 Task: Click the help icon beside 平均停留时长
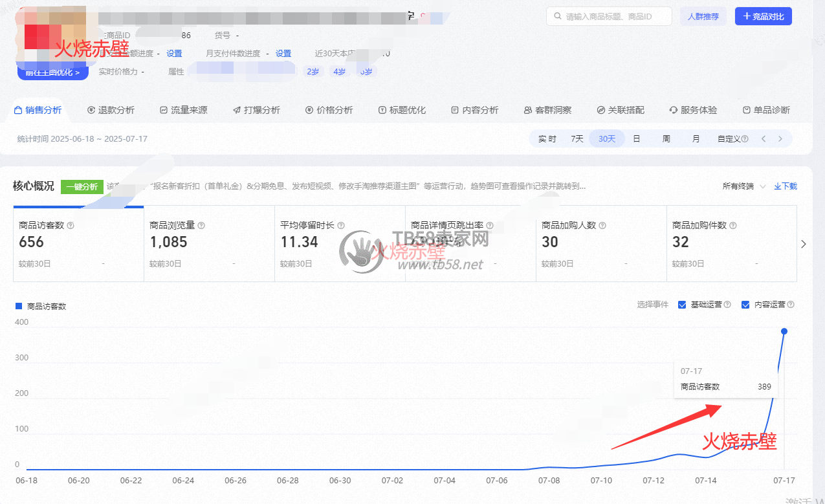pos(341,226)
